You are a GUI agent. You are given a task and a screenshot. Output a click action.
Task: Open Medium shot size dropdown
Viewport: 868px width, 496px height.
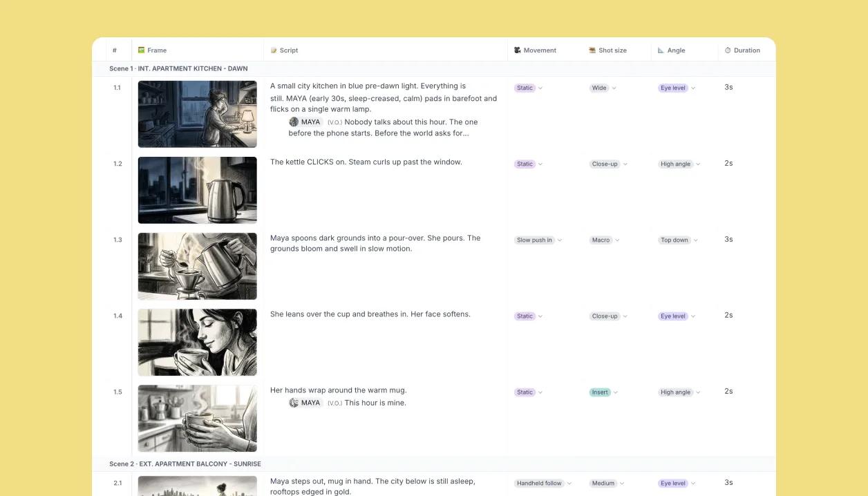[x=607, y=483]
